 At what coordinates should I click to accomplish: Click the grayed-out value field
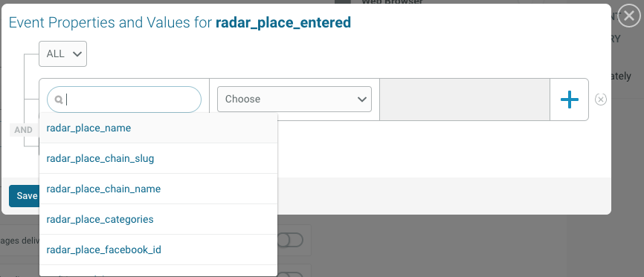pos(465,100)
